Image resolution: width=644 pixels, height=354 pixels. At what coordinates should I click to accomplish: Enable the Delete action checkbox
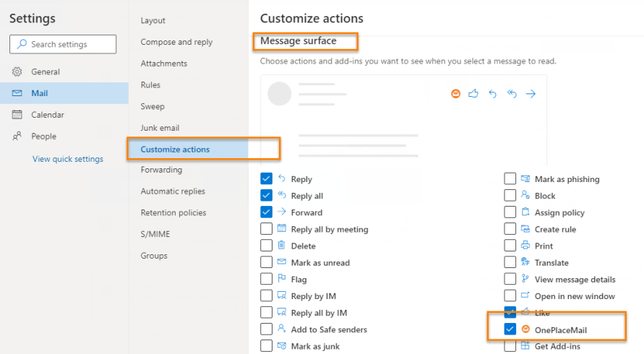(x=267, y=246)
